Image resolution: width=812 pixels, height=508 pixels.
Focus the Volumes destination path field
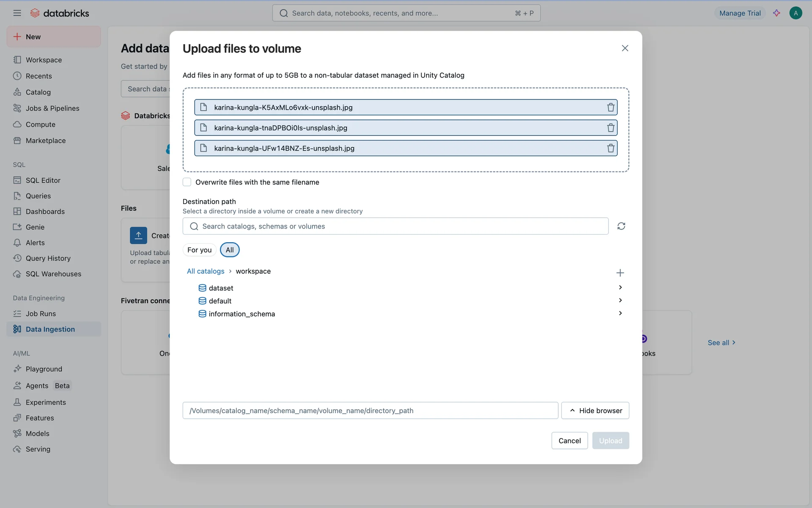370,411
